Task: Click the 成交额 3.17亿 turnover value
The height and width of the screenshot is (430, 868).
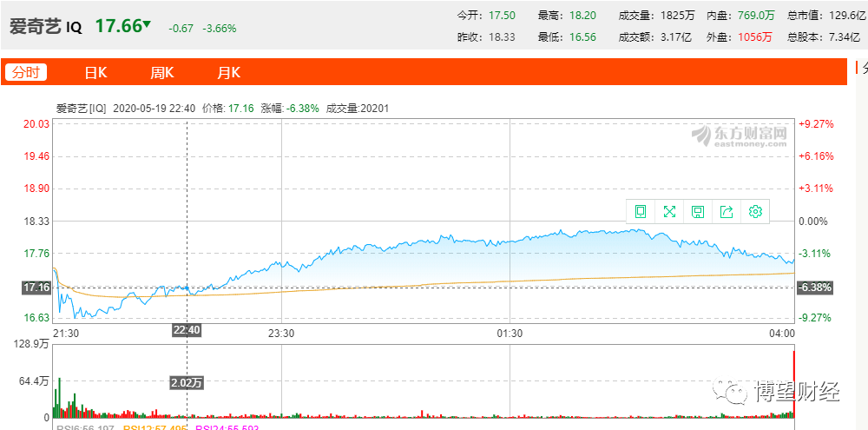Action: tap(676, 37)
